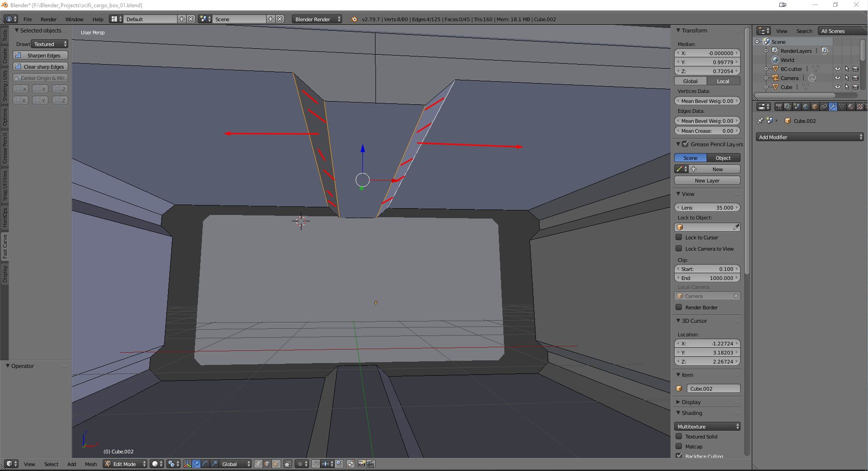This screenshot has width=868, height=471.
Task: Open the Window menu
Action: point(74,19)
